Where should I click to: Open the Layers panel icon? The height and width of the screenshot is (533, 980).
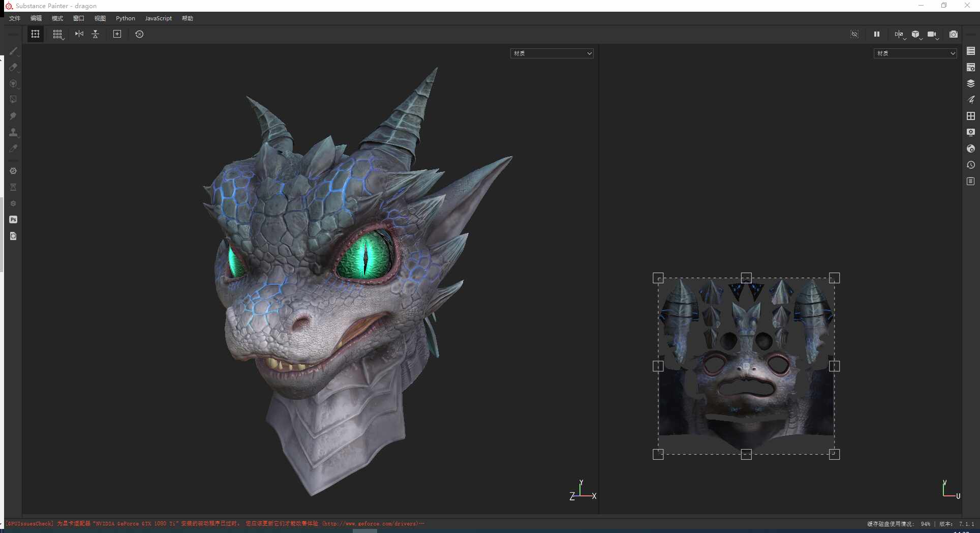[971, 84]
